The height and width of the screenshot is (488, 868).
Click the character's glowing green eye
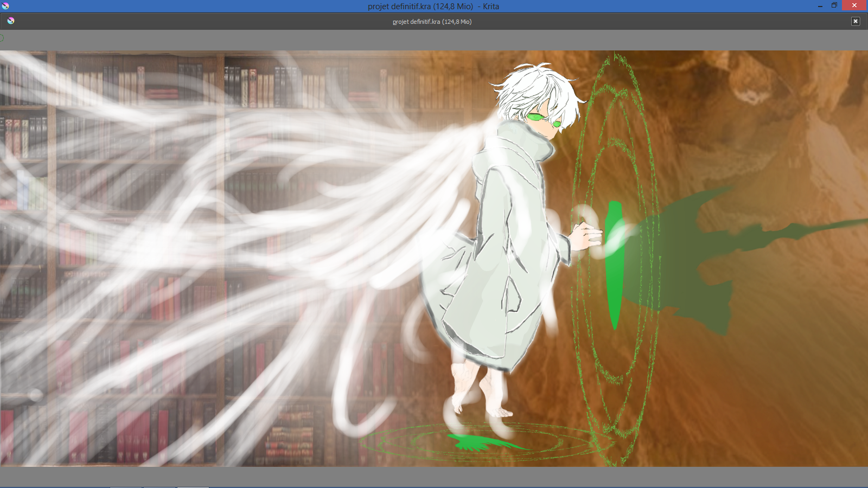(x=536, y=116)
